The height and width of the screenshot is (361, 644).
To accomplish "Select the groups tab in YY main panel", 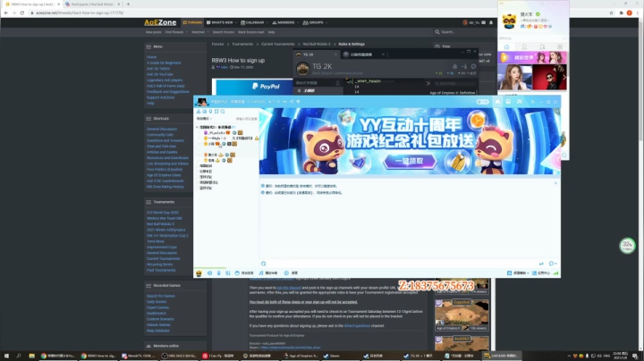I will pyautogui.click(x=542, y=46).
